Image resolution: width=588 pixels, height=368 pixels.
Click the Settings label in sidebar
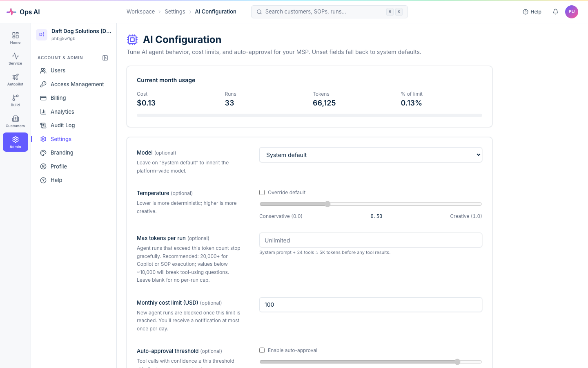pos(61,139)
